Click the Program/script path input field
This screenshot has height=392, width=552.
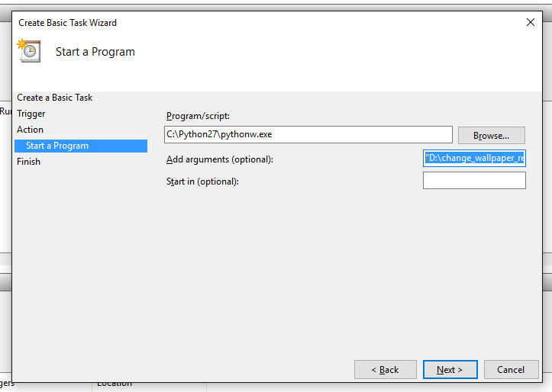point(308,135)
